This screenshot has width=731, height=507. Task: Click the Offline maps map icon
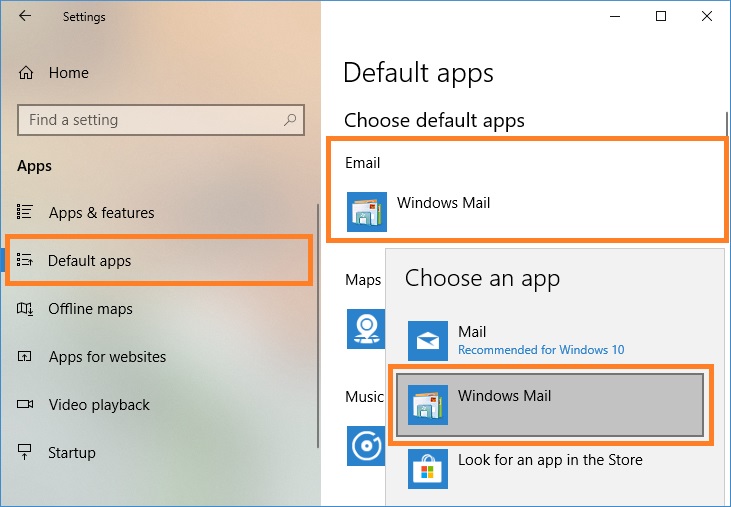[25, 308]
